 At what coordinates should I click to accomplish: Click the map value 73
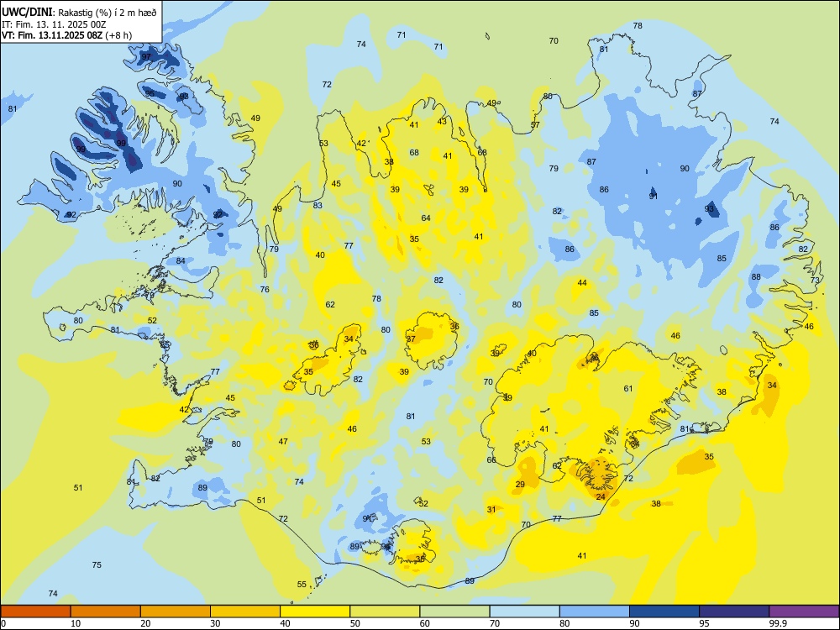coord(815,280)
